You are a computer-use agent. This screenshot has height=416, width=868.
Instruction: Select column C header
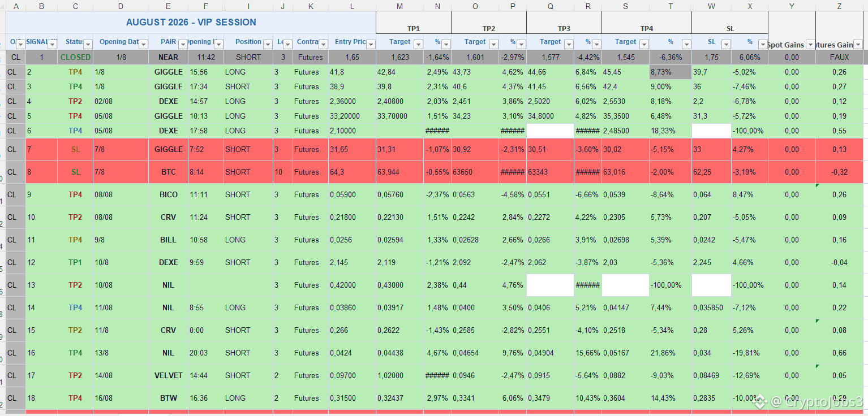coord(75,6)
